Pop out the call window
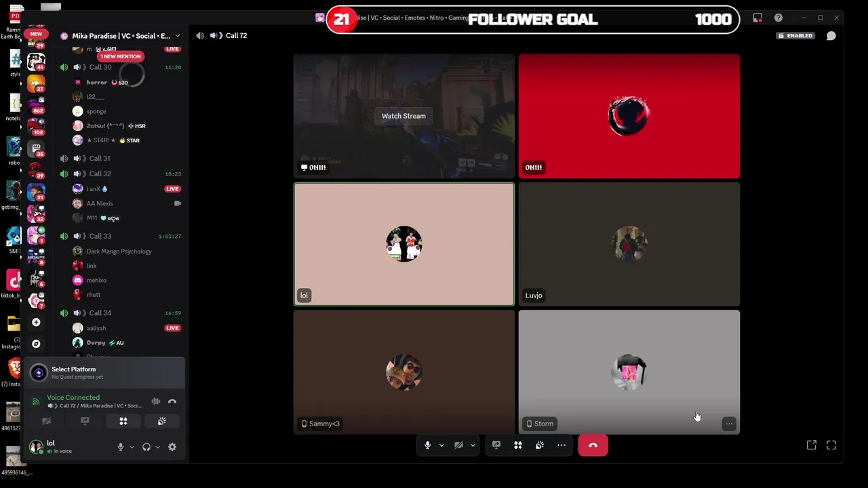868x488 pixels. click(x=812, y=445)
